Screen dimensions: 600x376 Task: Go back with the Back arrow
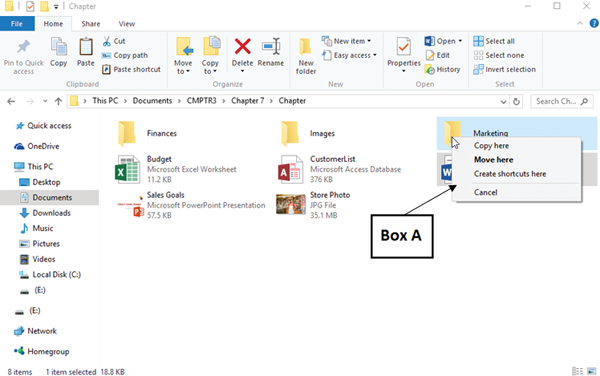(11, 101)
